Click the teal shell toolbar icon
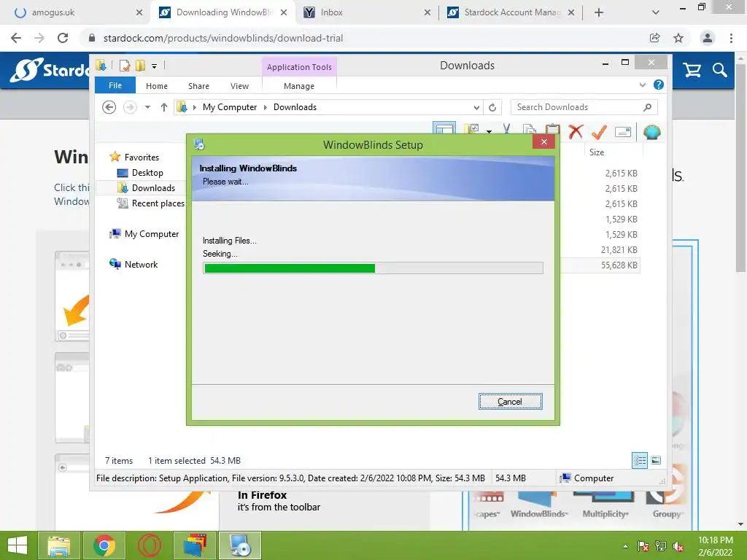 [651, 132]
